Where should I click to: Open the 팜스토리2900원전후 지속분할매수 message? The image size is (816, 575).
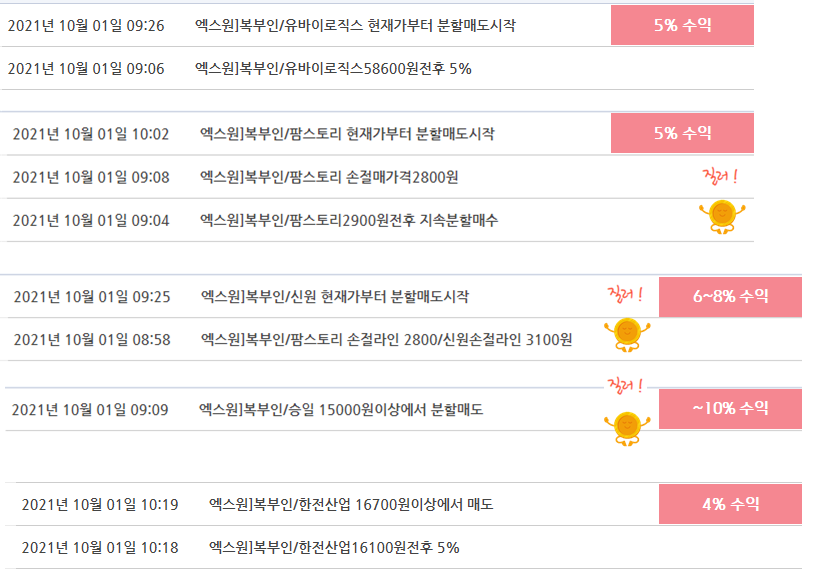click(x=349, y=220)
